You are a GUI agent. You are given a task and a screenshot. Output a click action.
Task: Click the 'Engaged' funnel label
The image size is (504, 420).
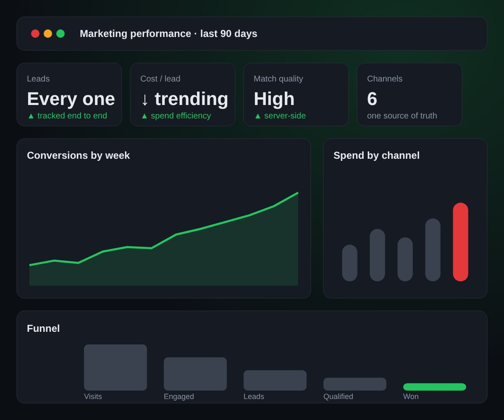coord(179,396)
